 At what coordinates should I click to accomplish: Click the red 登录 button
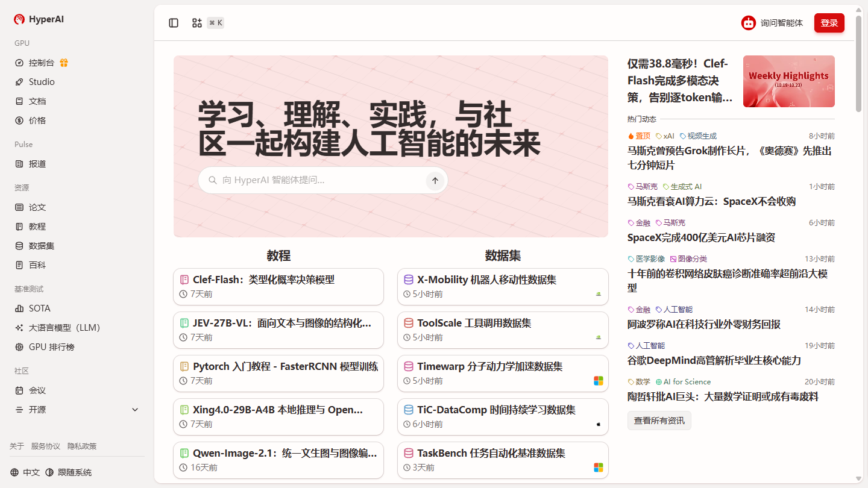(829, 23)
